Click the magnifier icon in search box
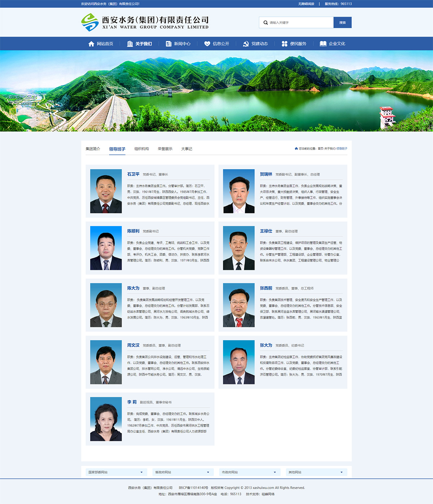 (266, 23)
